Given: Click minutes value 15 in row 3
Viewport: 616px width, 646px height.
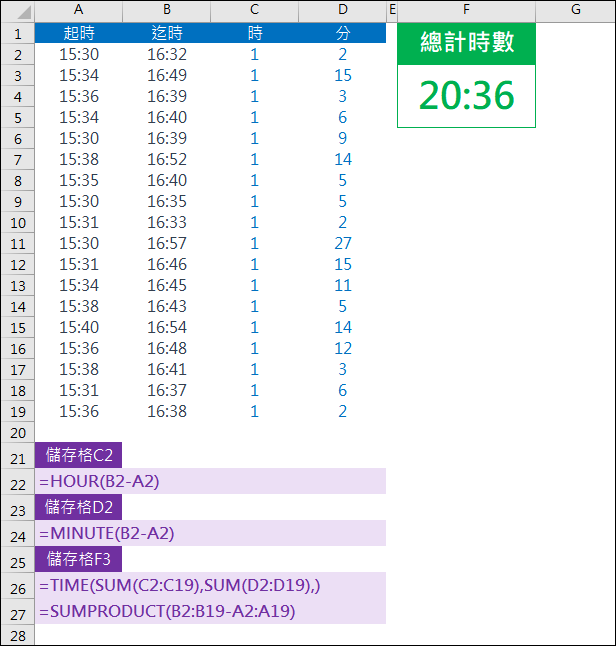Looking at the screenshot, I should (342, 75).
